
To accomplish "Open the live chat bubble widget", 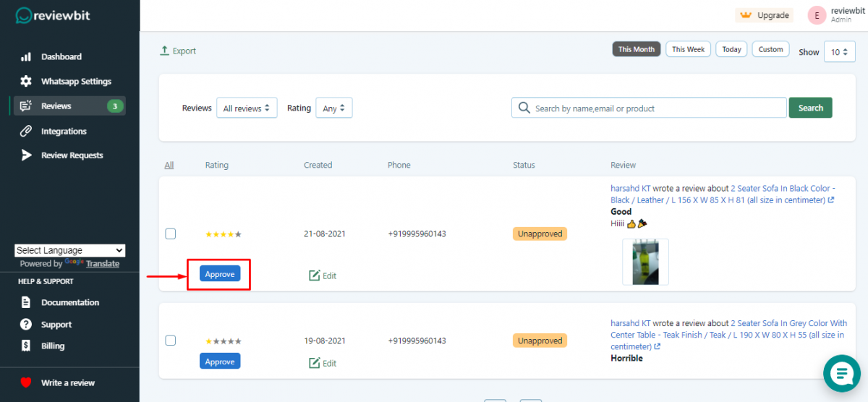I will pos(842,374).
